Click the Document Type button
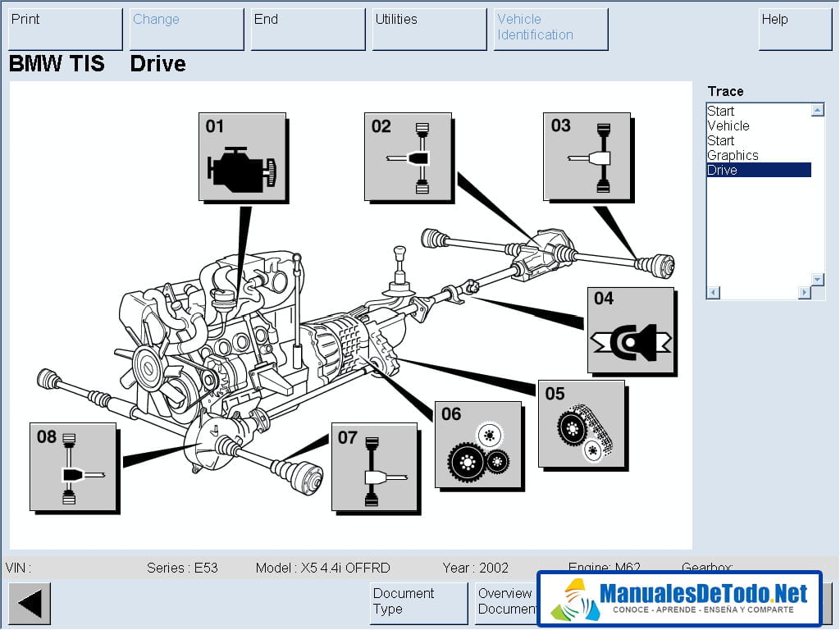840x630 pixels. tap(418, 604)
